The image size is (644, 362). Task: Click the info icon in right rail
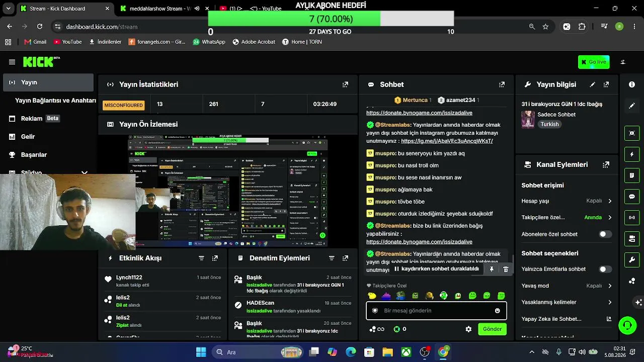[632, 84]
